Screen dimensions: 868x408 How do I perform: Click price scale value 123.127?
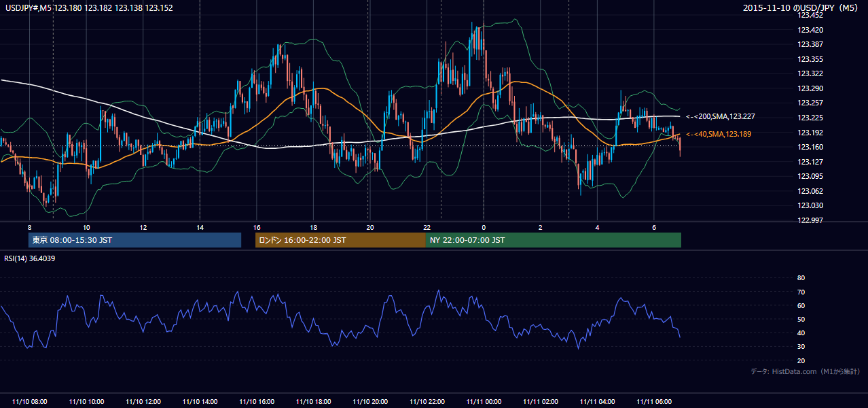(x=810, y=162)
